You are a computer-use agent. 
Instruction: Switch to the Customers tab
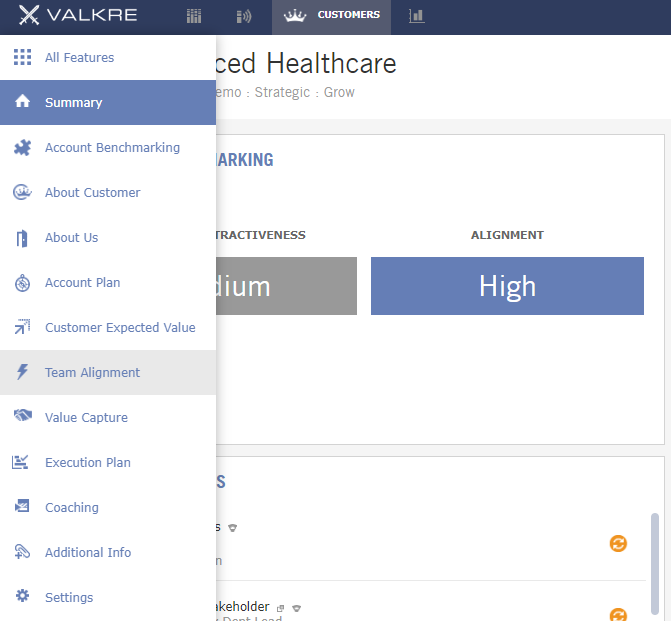tap(331, 16)
